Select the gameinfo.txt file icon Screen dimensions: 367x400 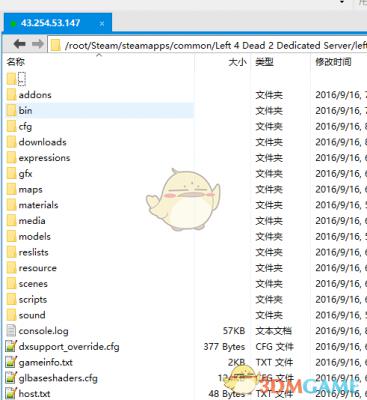(11, 362)
